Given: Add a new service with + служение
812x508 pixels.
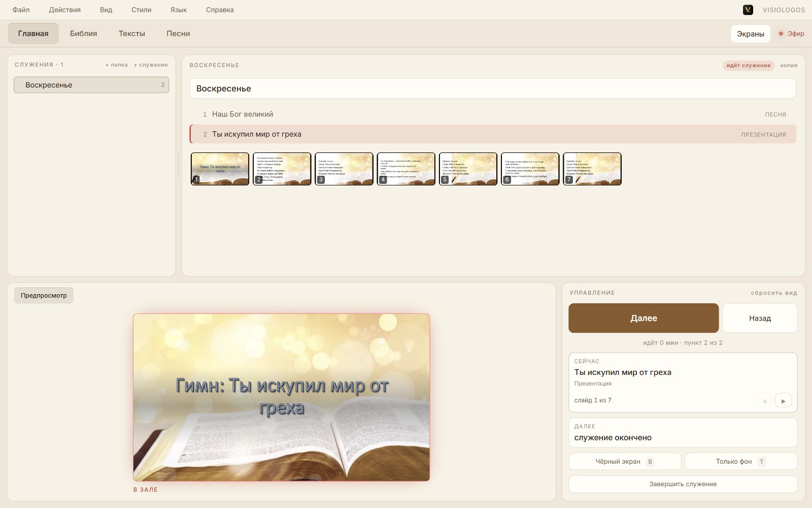Looking at the screenshot, I should (x=151, y=65).
